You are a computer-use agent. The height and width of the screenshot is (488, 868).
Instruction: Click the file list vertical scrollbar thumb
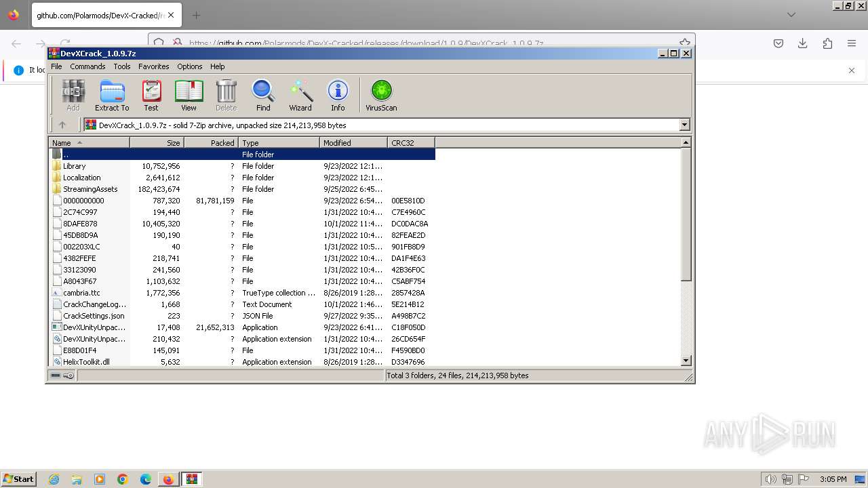coord(686,214)
